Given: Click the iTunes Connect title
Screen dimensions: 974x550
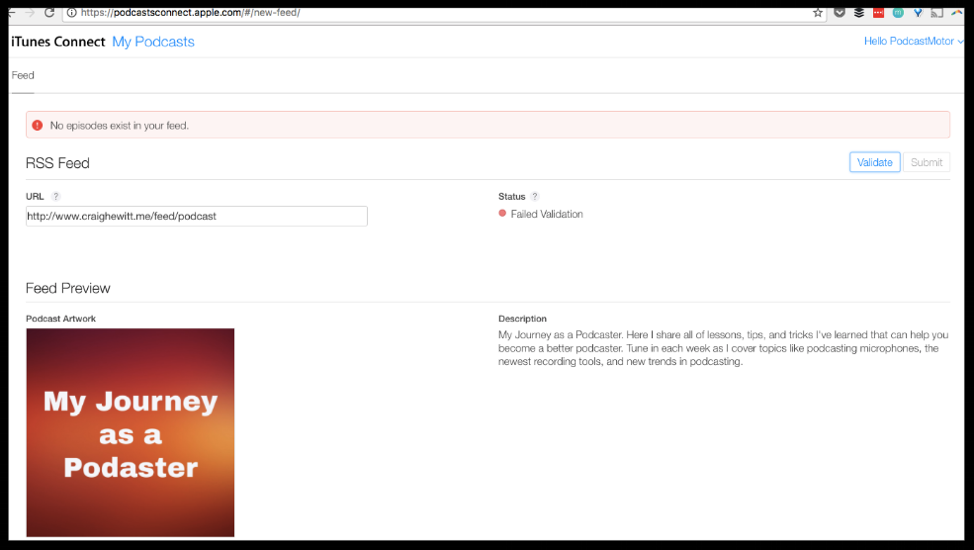Looking at the screenshot, I should tap(58, 42).
